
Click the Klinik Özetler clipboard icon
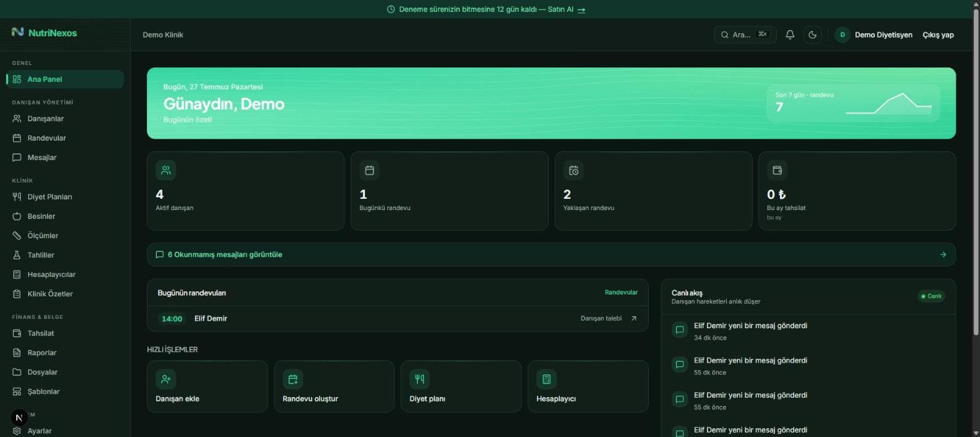pyautogui.click(x=17, y=294)
